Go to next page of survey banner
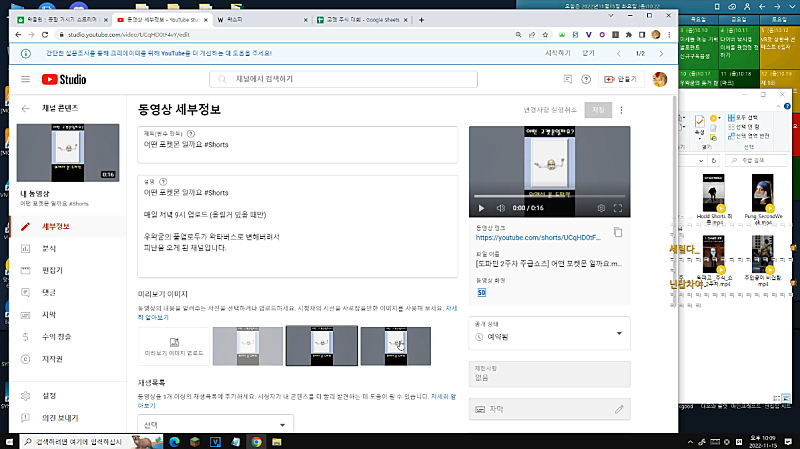The image size is (800, 449). tap(661, 52)
